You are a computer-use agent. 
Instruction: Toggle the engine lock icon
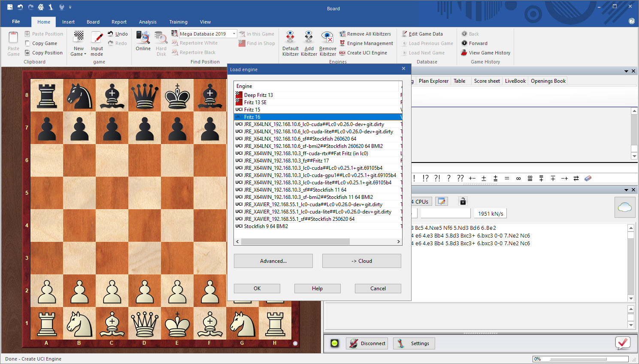click(463, 201)
